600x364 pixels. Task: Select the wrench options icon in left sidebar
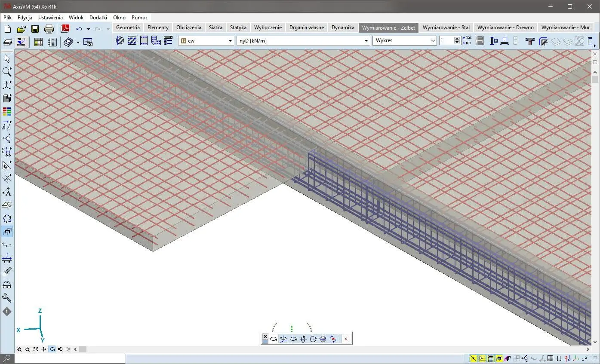7,298
